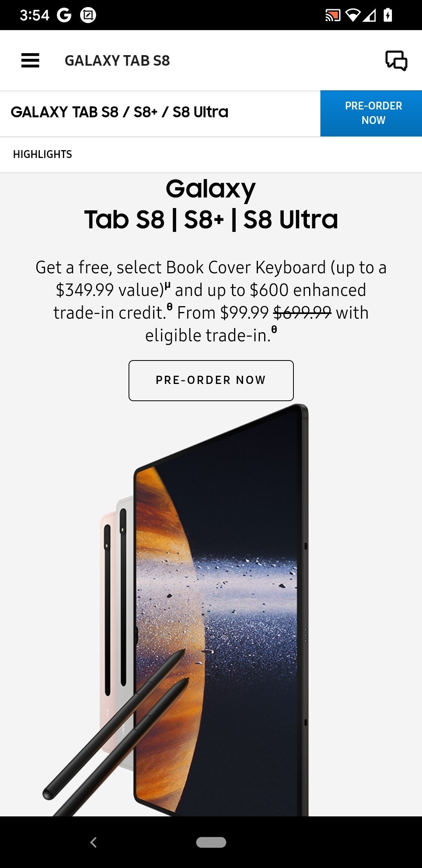Open GALAXY TAB S8 / S8+ / S8 Ultra heading

(x=120, y=113)
